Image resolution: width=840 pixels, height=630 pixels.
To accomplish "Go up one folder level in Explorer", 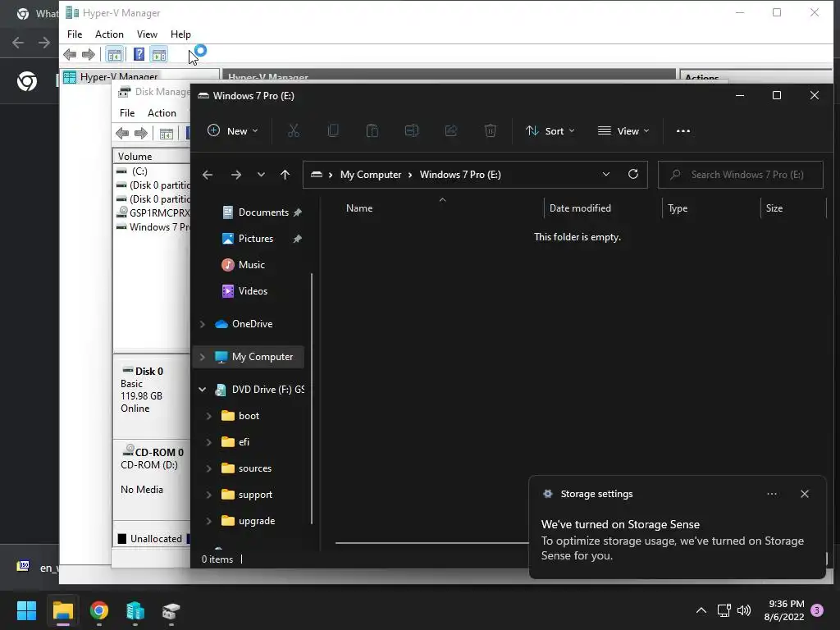I will 285,175.
